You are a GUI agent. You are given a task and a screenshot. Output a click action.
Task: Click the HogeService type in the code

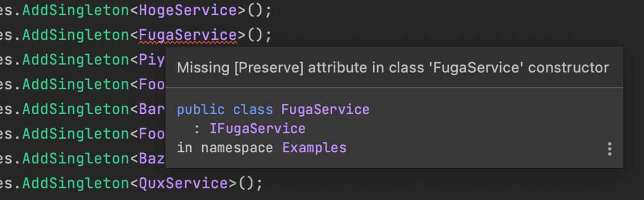[188, 10]
